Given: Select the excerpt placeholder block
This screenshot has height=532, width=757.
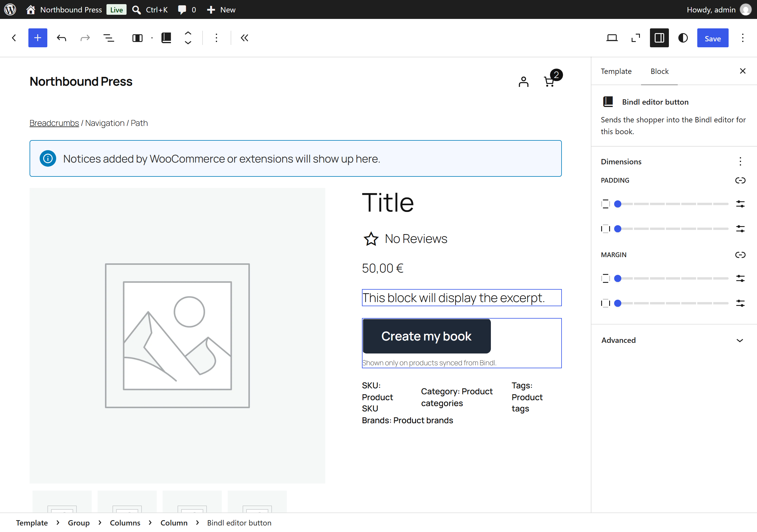Looking at the screenshot, I should click(x=462, y=298).
